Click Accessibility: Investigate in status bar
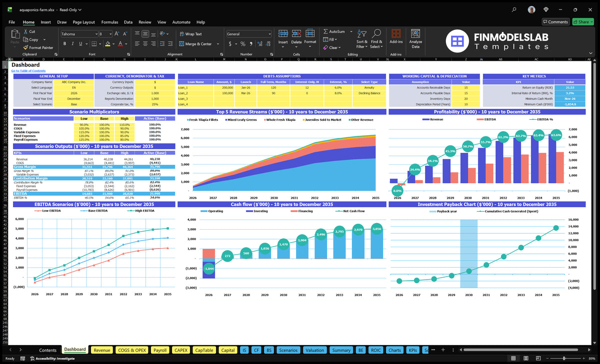Viewport: 600px width, 364px height. coord(52,359)
